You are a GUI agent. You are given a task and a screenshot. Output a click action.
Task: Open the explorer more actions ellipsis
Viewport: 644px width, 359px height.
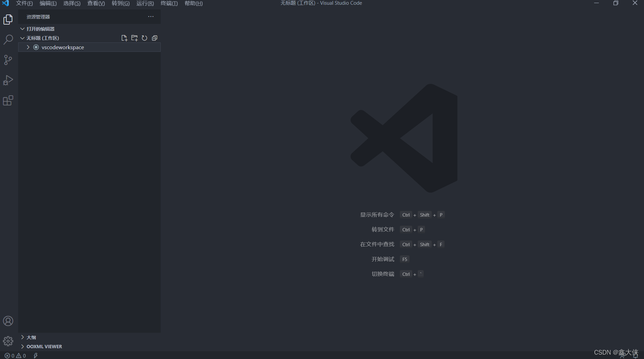pos(151,17)
